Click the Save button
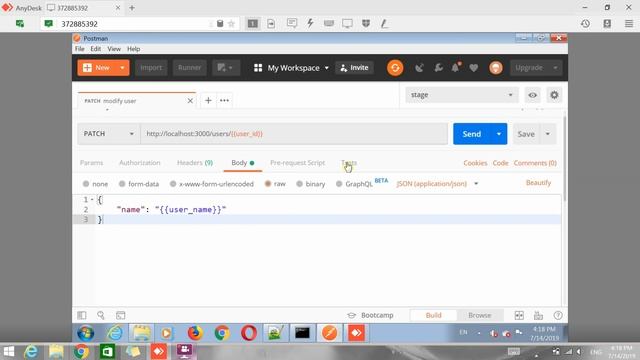The height and width of the screenshot is (360, 640). pos(526,134)
